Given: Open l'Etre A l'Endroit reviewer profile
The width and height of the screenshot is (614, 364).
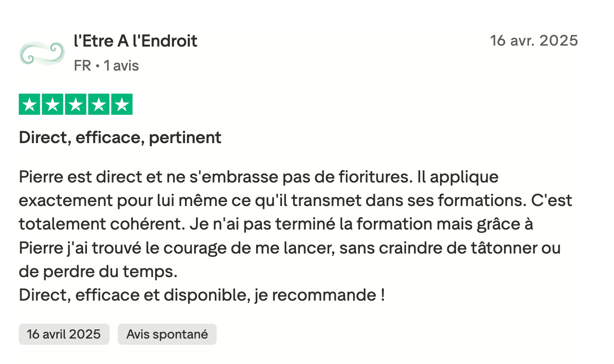Looking at the screenshot, I should 135,41.
